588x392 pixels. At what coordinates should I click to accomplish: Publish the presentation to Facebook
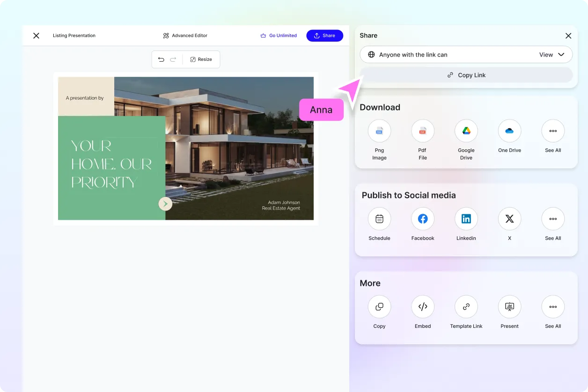click(422, 218)
